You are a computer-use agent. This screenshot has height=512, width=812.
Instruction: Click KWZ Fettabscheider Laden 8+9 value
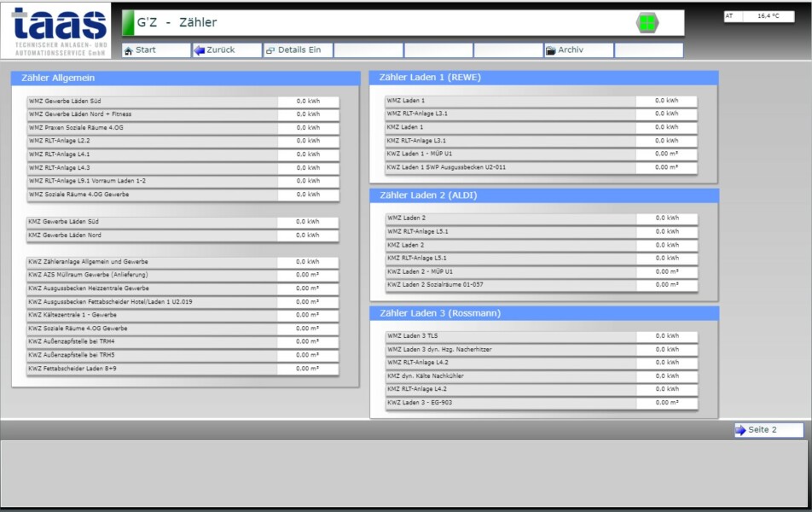pos(308,369)
